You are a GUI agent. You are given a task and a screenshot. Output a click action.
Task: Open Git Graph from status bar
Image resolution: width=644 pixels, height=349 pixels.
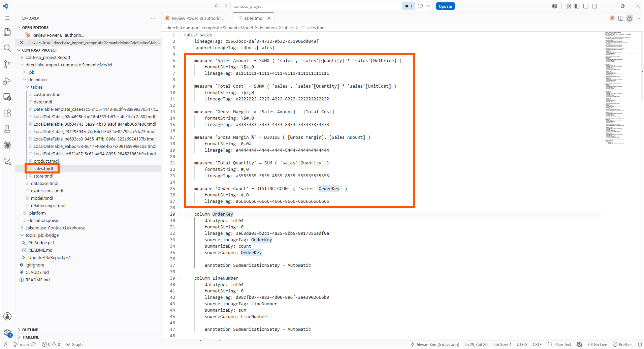74,345
